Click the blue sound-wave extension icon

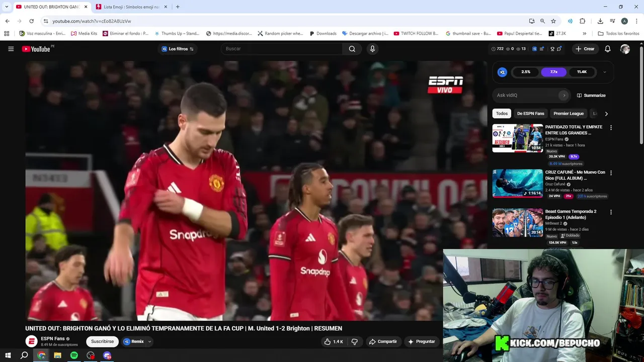570,21
